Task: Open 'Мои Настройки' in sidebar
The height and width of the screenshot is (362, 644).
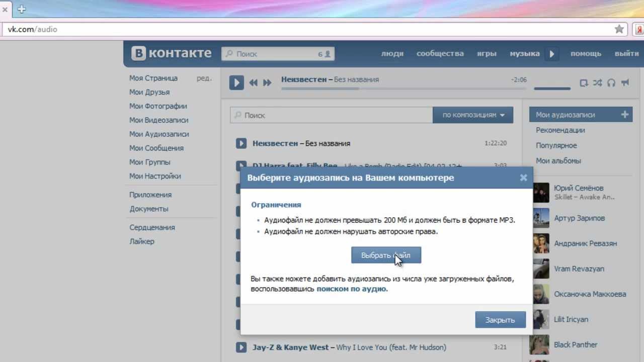Action: [155, 176]
